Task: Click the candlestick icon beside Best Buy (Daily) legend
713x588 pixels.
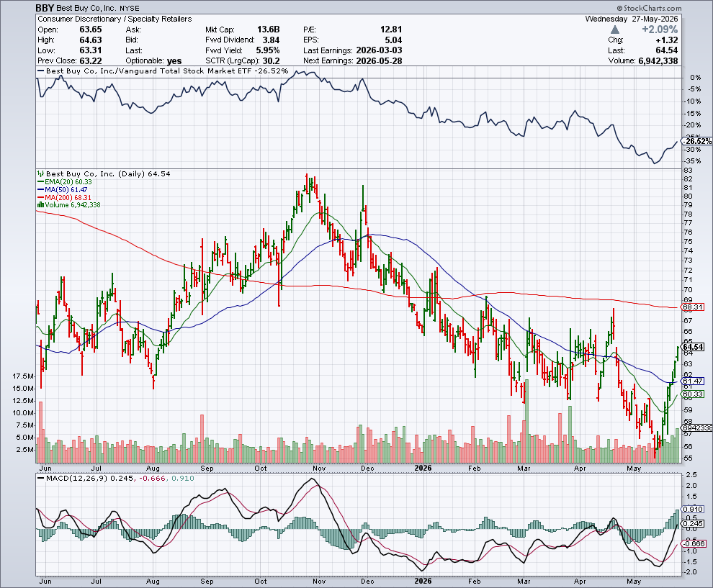Action: coord(40,173)
